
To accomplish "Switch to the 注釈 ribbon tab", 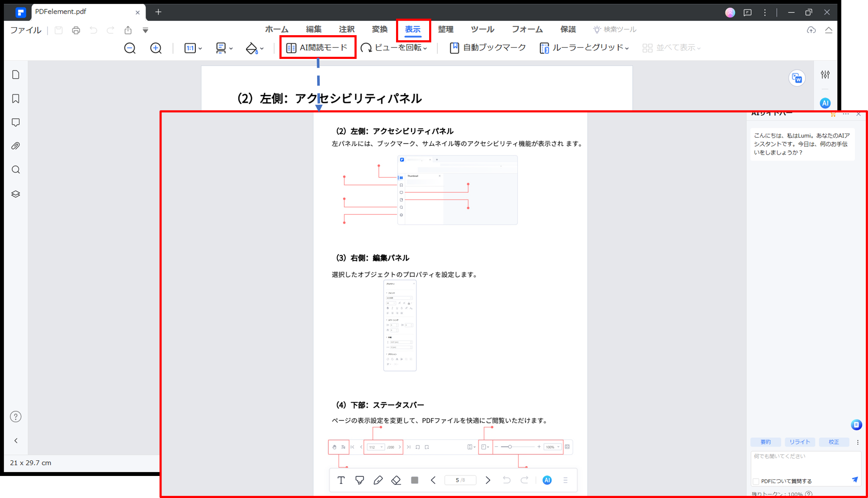I will tap(346, 29).
